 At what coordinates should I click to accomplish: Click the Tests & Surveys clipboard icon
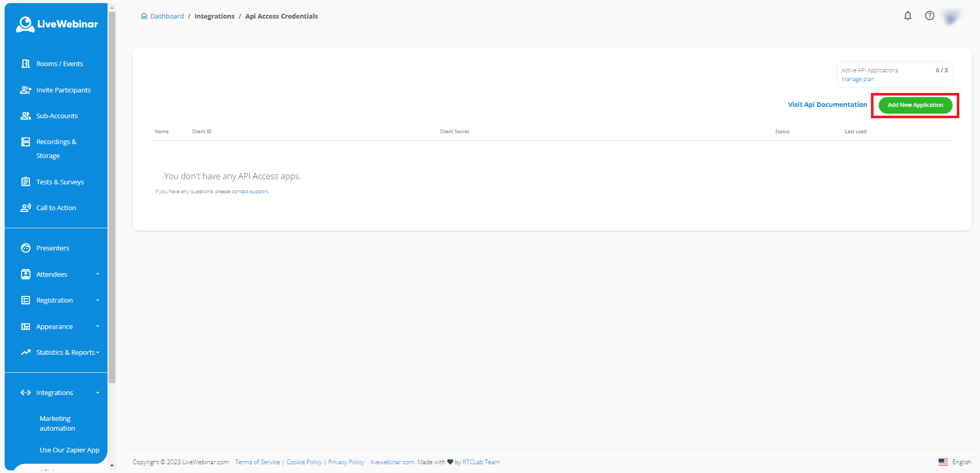tap(25, 182)
